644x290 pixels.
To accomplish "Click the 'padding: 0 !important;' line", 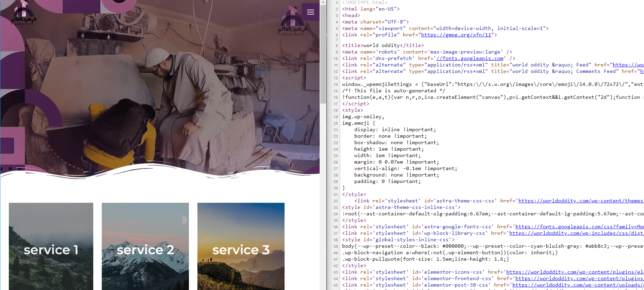I will click(387, 181).
